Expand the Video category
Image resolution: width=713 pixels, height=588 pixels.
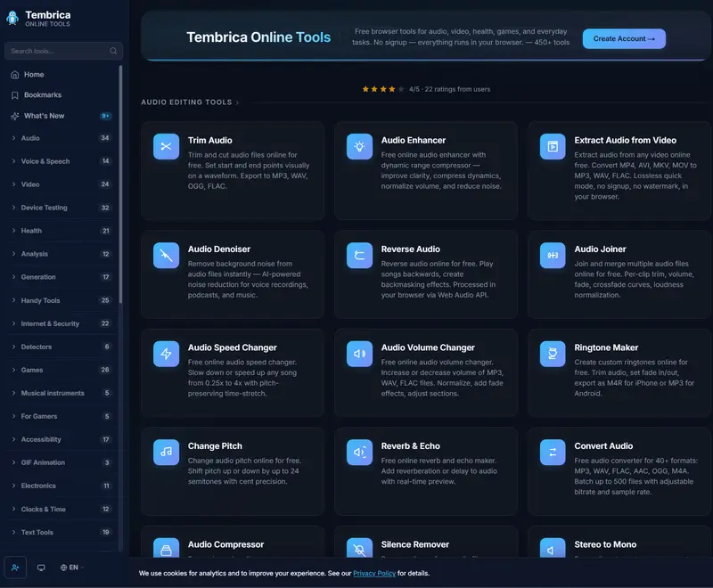click(61, 184)
